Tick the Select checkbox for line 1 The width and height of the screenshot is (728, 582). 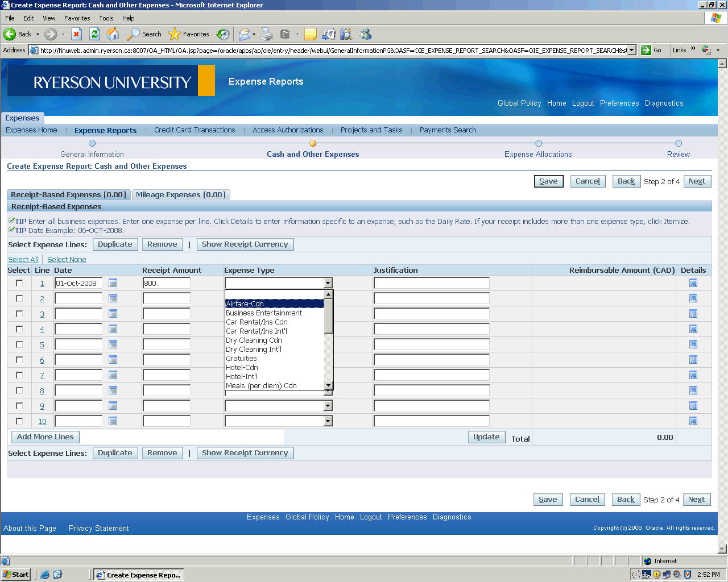[x=19, y=283]
